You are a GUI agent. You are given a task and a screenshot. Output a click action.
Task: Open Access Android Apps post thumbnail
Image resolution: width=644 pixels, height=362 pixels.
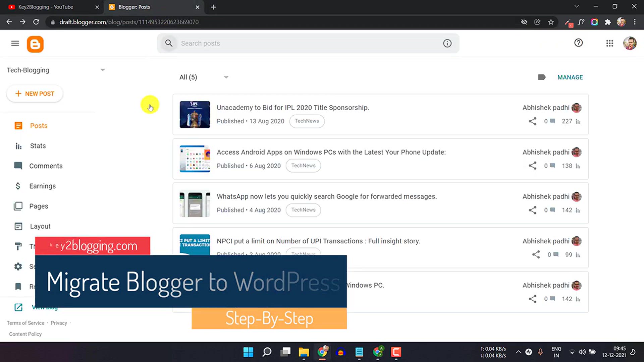point(195,159)
